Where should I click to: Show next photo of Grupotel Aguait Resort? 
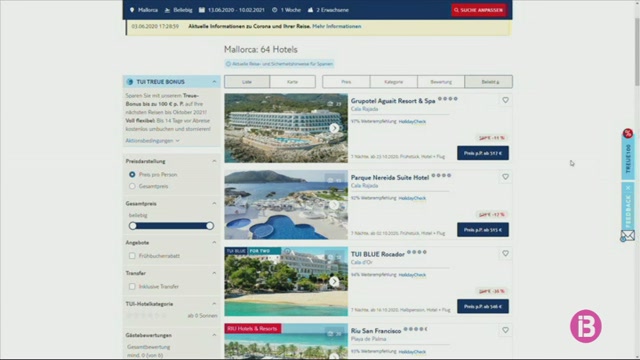point(334,128)
